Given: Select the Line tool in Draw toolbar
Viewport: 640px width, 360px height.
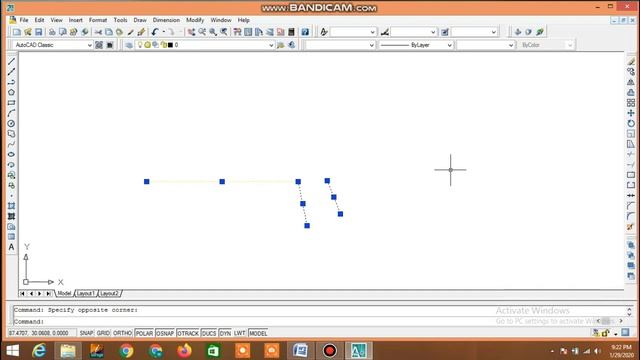Looking at the screenshot, I should tap(11, 61).
